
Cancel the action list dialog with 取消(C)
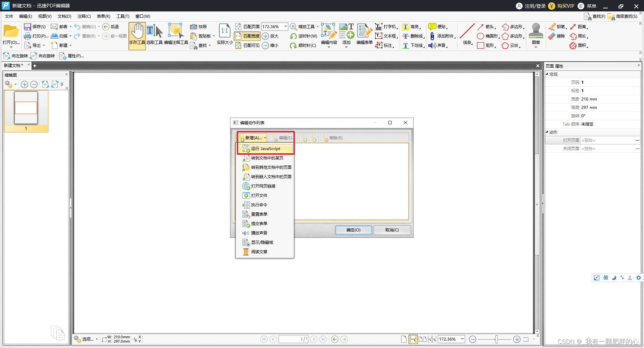point(392,230)
